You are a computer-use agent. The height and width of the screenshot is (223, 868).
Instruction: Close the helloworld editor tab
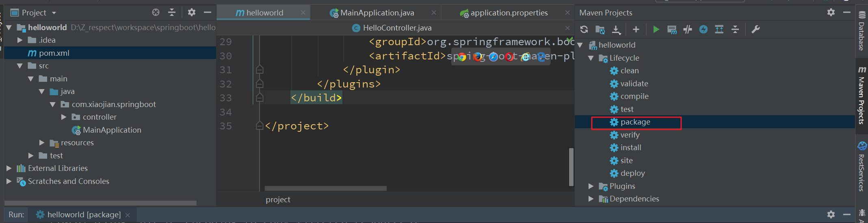pyautogui.click(x=303, y=13)
